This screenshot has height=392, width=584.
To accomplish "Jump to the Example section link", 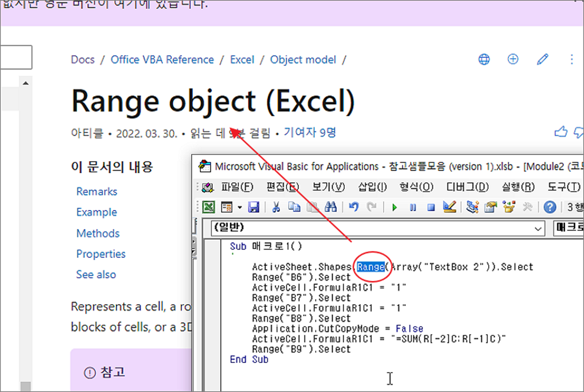I will click(97, 212).
